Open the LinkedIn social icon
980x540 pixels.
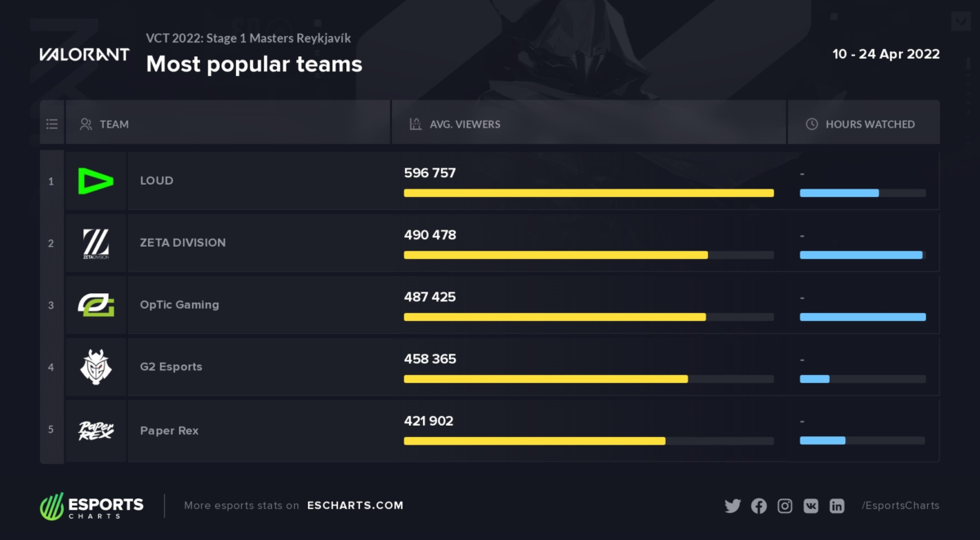[x=837, y=506]
